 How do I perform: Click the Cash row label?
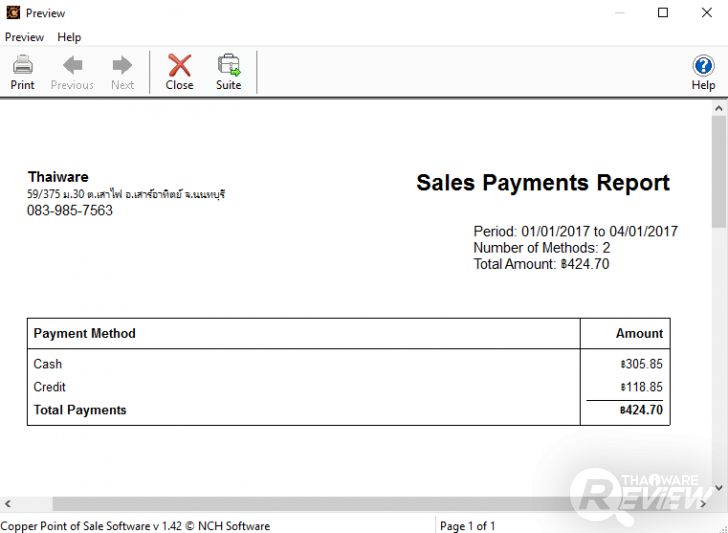point(48,364)
